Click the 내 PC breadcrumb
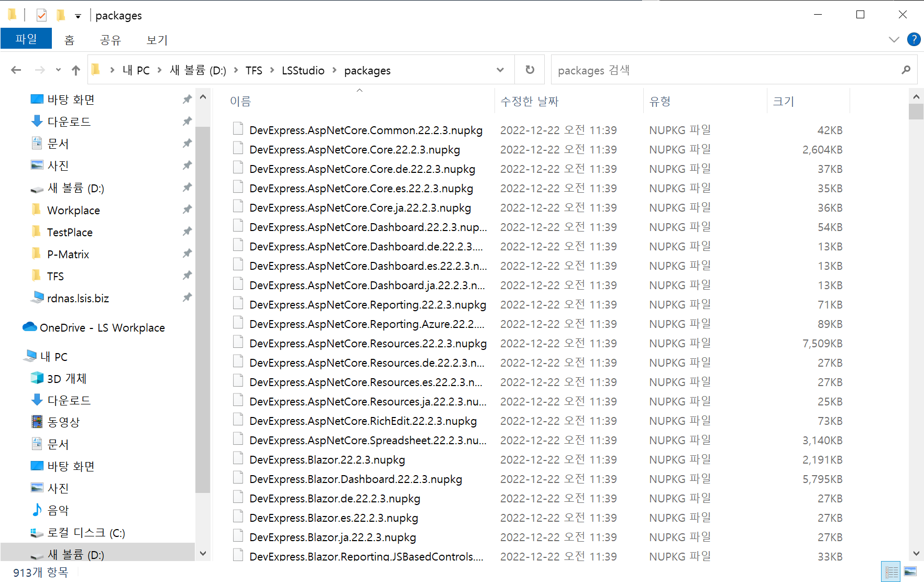This screenshot has height=582, width=924. (136, 70)
